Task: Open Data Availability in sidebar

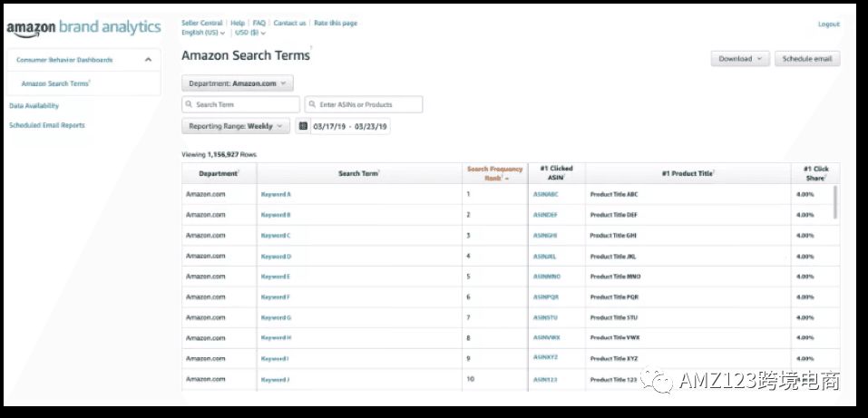Action: tap(34, 106)
